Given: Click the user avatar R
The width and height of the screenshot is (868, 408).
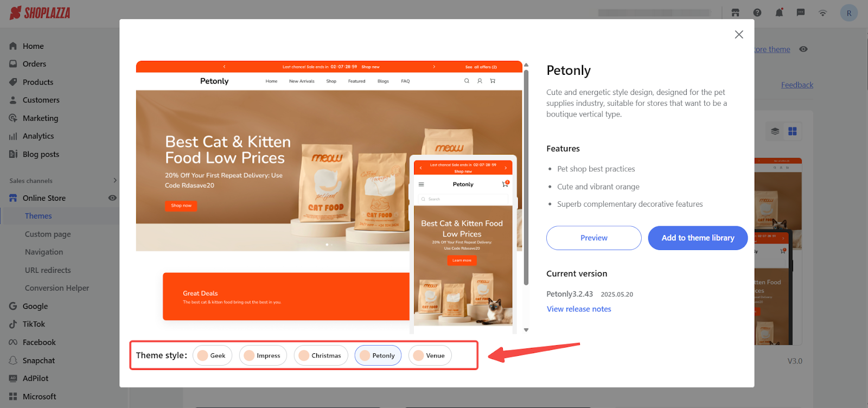Looking at the screenshot, I should click(849, 13).
